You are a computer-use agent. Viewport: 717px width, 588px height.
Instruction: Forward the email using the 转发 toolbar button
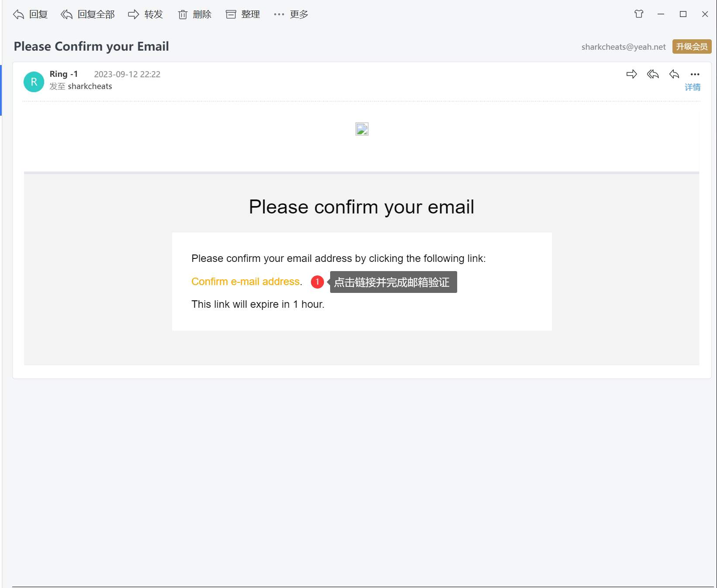point(145,14)
